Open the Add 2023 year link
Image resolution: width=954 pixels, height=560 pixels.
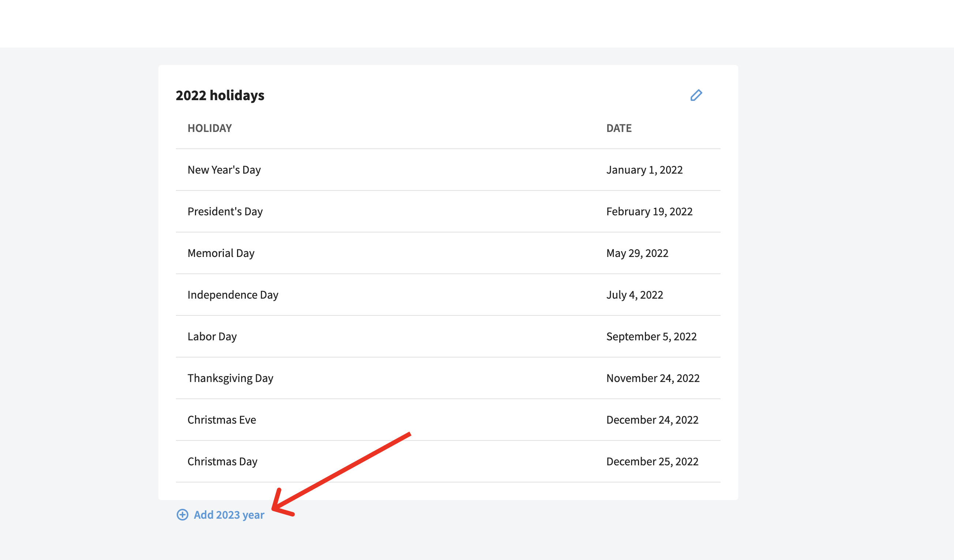pyautogui.click(x=229, y=515)
